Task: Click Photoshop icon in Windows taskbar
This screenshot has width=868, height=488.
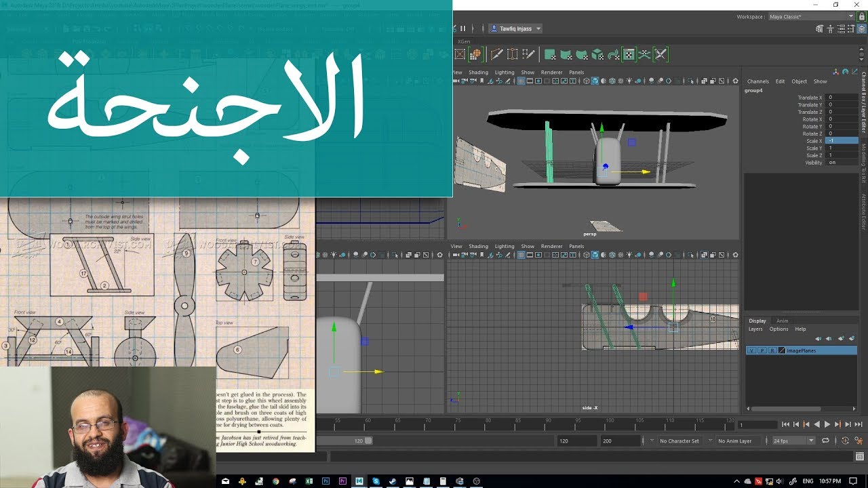Action: click(325, 481)
